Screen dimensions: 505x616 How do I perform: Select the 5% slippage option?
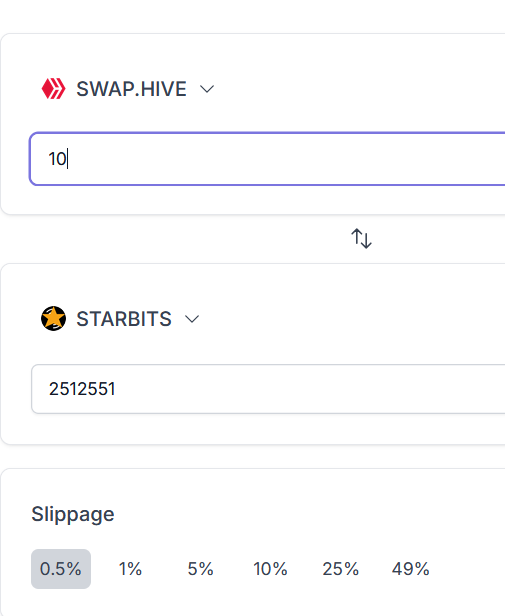click(x=200, y=569)
